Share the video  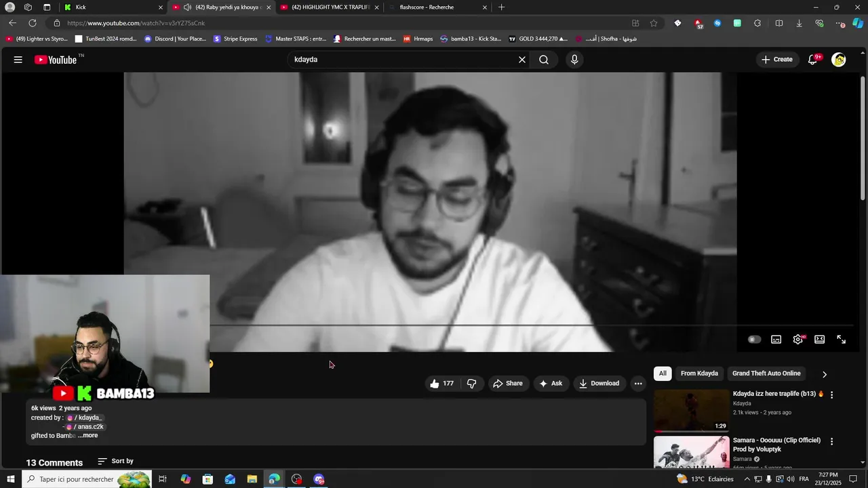pos(508,384)
